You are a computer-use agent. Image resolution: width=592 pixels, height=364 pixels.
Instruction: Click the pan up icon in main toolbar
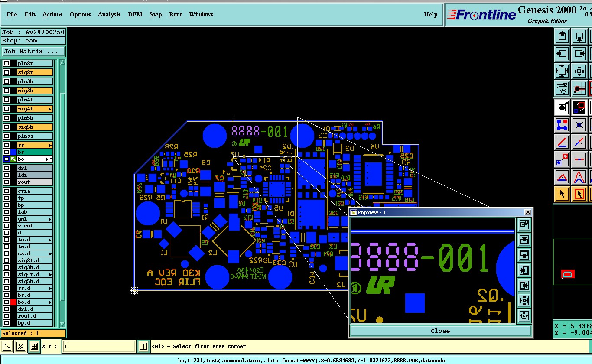point(563,36)
